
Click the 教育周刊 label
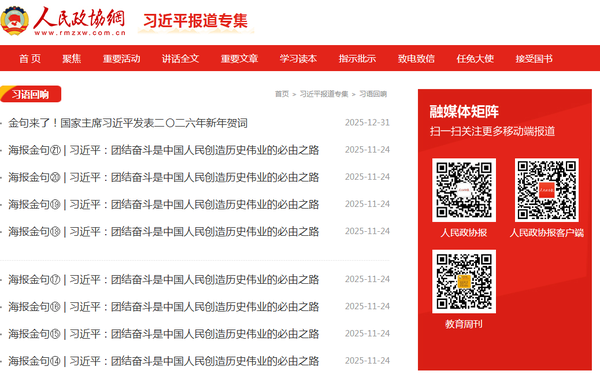pos(464,324)
